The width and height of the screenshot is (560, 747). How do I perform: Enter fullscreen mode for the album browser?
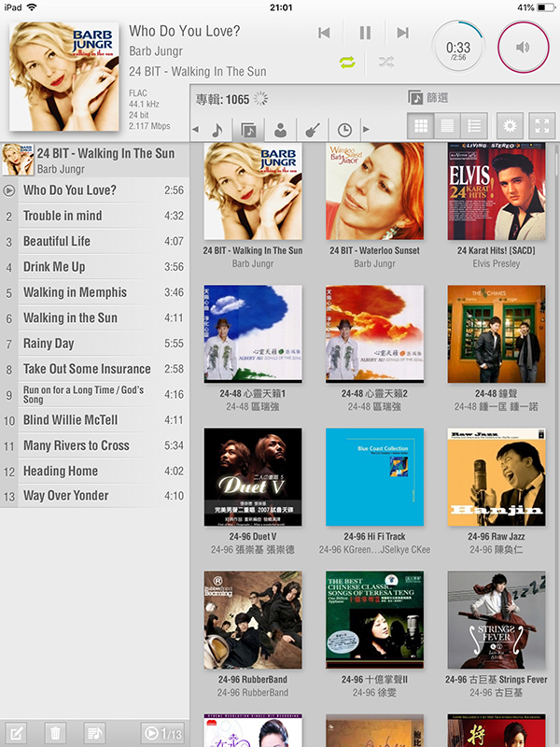click(541, 126)
